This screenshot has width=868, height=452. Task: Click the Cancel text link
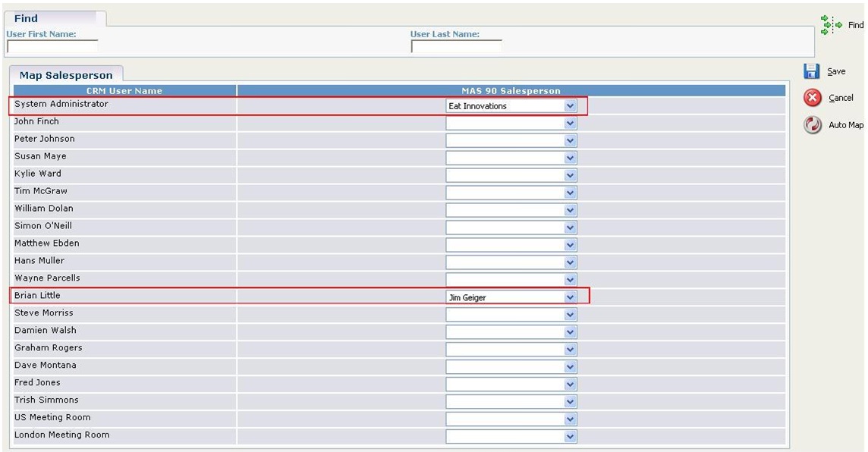pos(841,98)
